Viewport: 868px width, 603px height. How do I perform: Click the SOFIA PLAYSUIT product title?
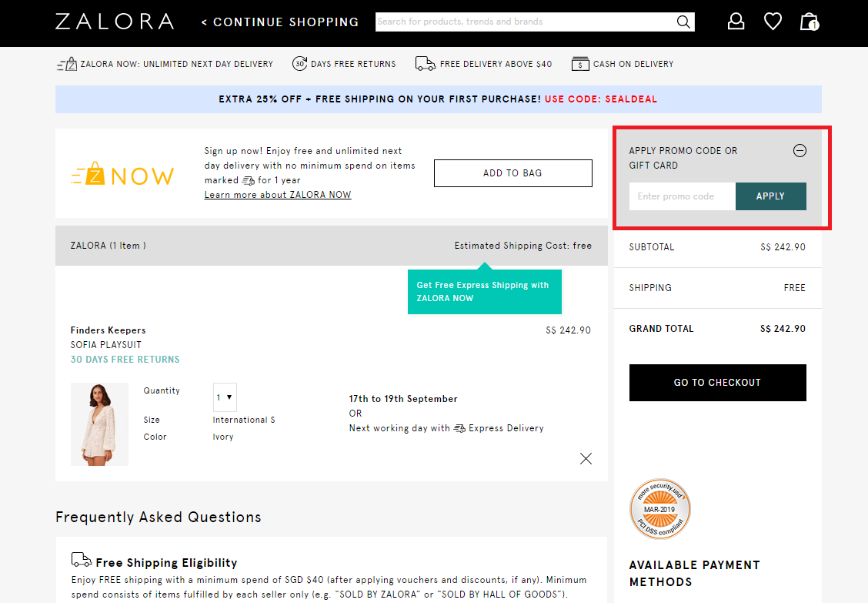tap(105, 345)
